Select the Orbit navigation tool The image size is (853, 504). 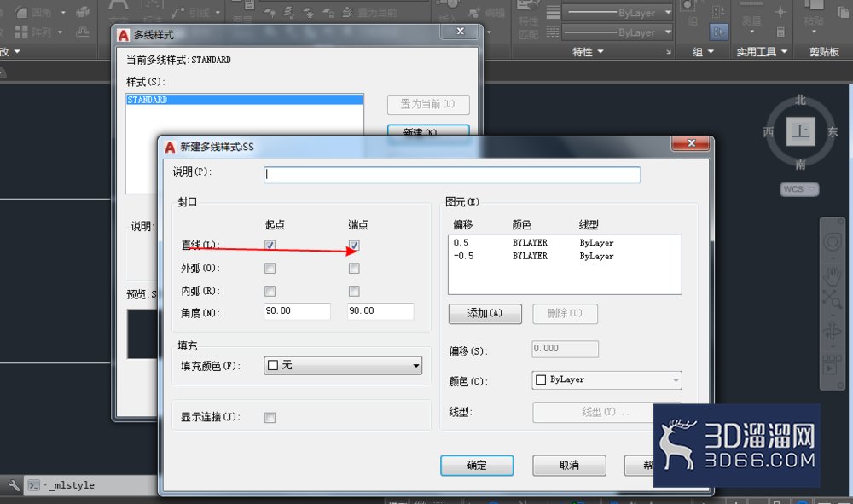coord(832,331)
